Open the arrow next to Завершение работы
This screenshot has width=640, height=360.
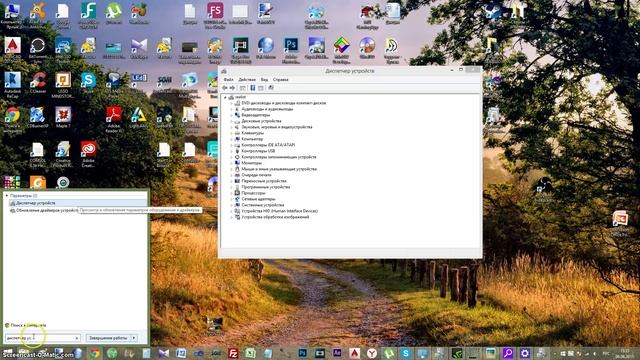[134, 338]
